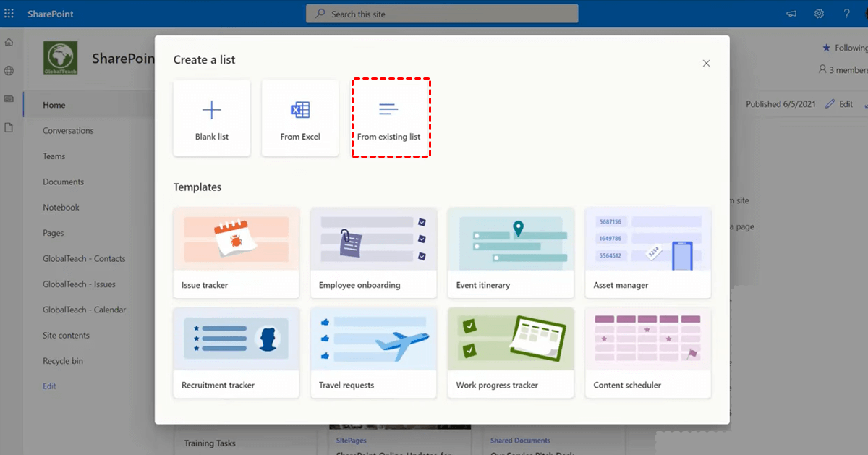This screenshot has height=455, width=868.
Task: Select the Employee onboarding template
Action: pyautogui.click(x=373, y=252)
